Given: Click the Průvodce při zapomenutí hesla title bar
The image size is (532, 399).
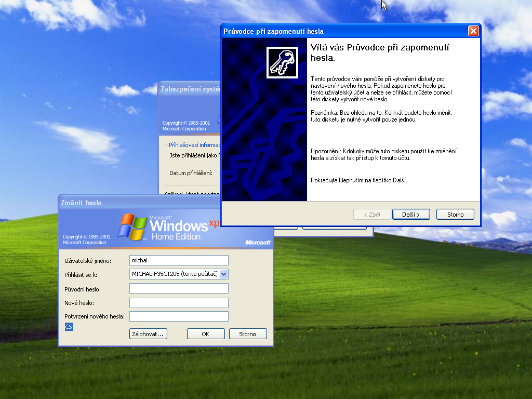Looking at the screenshot, I should pos(338,31).
